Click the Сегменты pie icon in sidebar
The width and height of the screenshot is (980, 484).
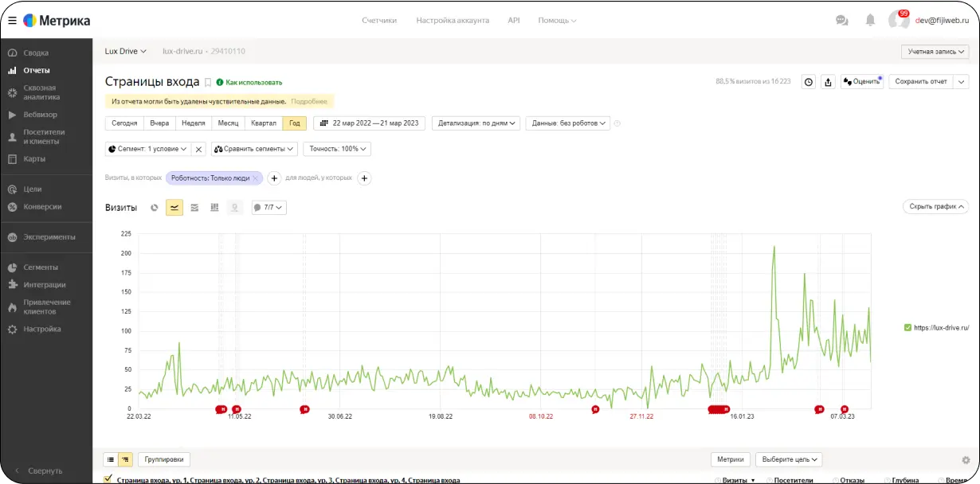point(13,267)
